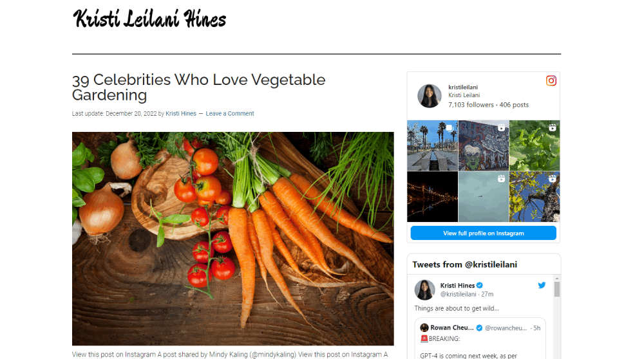This screenshot has height=359, width=644.
Task: Click the tweets widget scrollbar thumb
Action: click(x=557, y=290)
